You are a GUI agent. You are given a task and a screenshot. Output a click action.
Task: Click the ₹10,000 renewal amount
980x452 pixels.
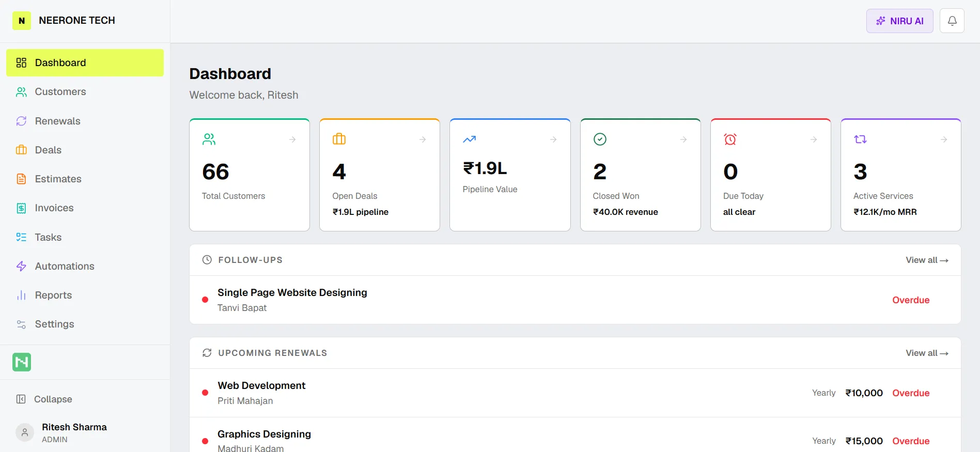tap(864, 393)
